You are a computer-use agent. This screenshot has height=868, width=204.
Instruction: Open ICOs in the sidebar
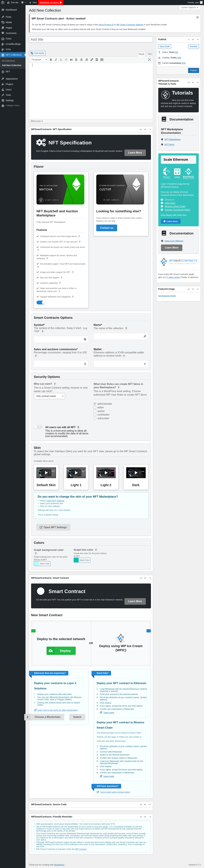(12, 49)
